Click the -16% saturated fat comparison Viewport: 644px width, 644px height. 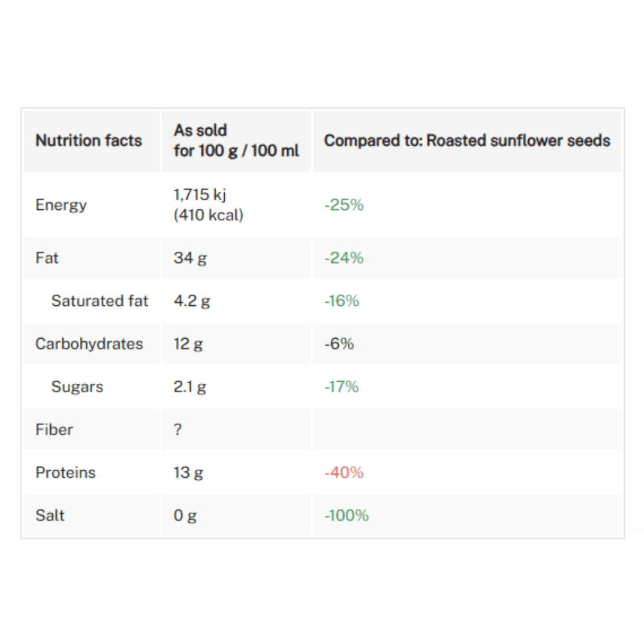pyautogui.click(x=341, y=301)
